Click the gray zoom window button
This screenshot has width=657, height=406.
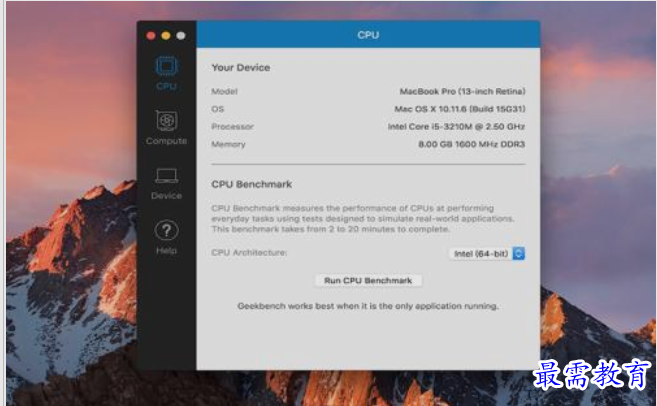pyautogui.click(x=181, y=36)
